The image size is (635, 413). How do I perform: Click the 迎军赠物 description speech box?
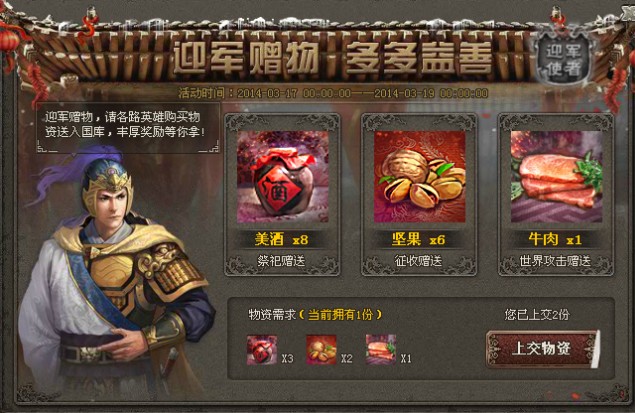click(128, 127)
